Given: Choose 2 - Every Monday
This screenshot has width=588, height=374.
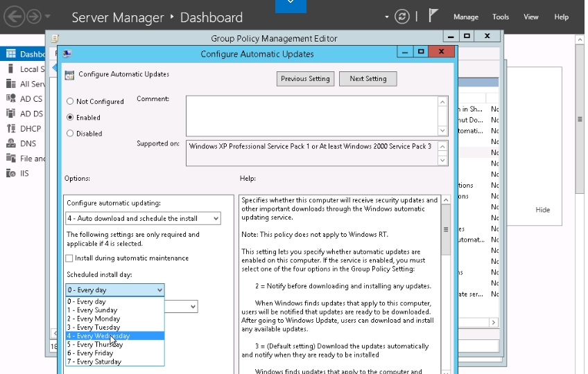Looking at the screenshot, I should [x=115, y=319].
